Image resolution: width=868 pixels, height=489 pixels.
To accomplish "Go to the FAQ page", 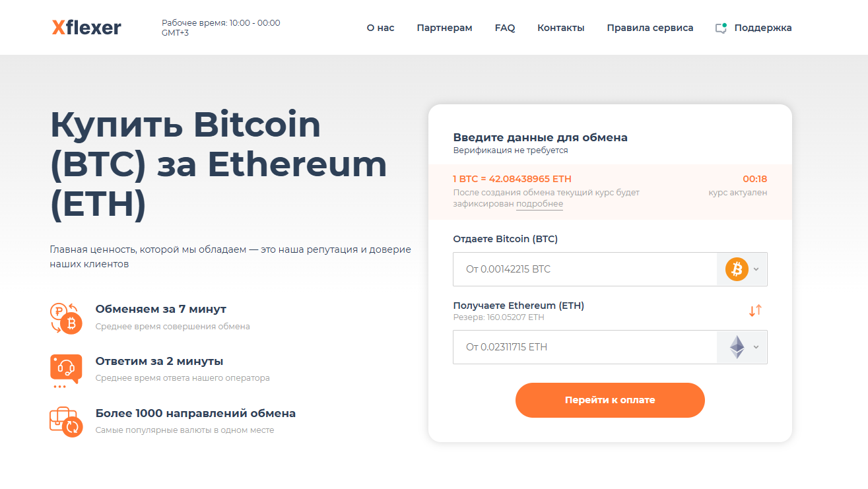I will pos(505,28).
